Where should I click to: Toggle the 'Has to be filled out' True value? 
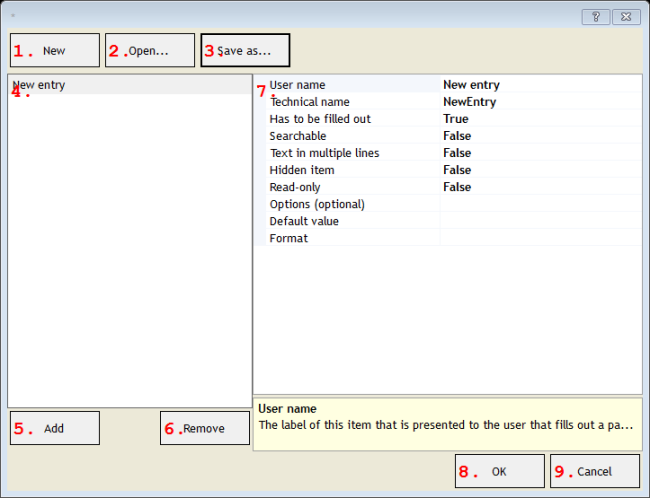[540, 119]
